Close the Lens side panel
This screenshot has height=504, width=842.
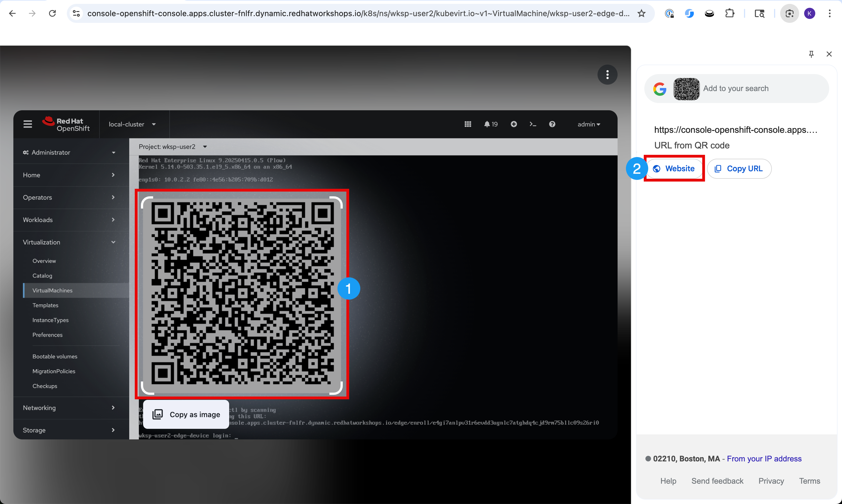[x=829, y=54]
